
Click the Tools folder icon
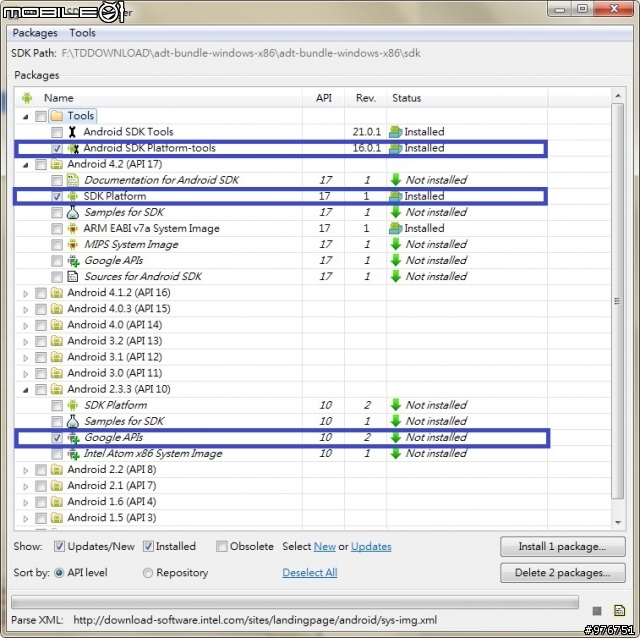tap(57, 116)
